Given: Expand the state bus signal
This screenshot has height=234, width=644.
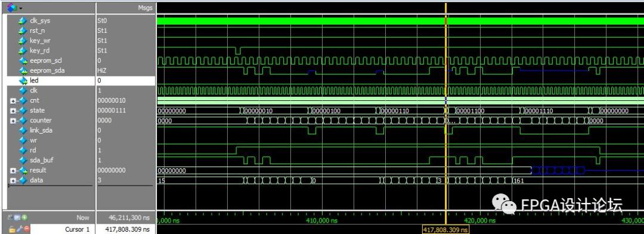Looking at the screenshot, I should 13,110.
